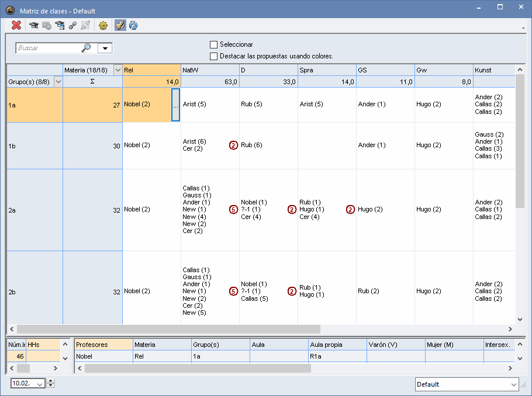532x396 pixels.
Task: Click the HHs column header
Action: pyautogui.click(x=43, y=345)
